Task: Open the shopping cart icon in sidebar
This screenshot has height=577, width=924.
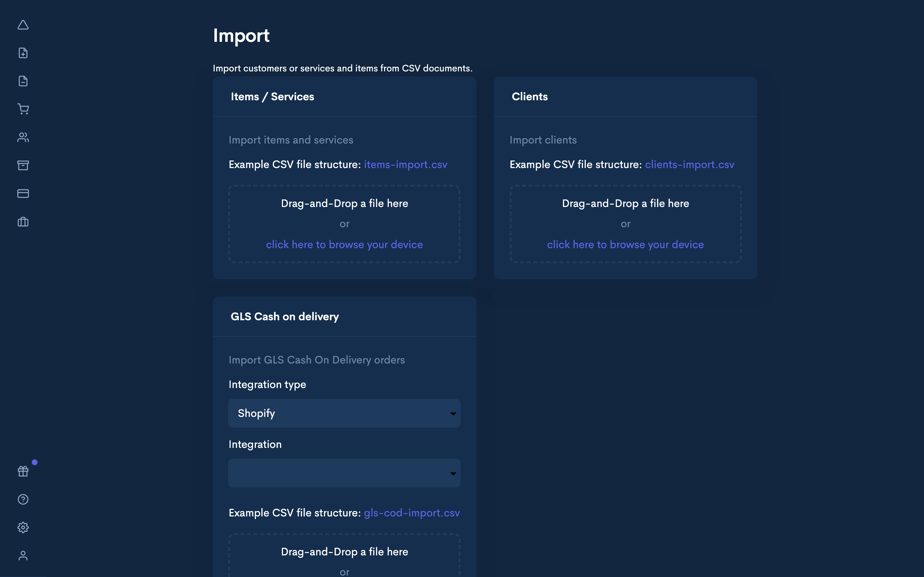Action: coord(23,109)
